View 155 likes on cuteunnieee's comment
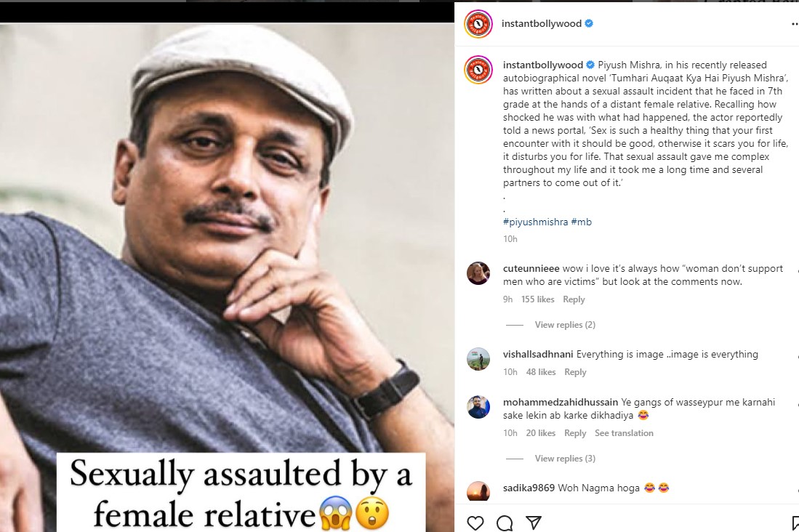799x532 pixels. 537,299
